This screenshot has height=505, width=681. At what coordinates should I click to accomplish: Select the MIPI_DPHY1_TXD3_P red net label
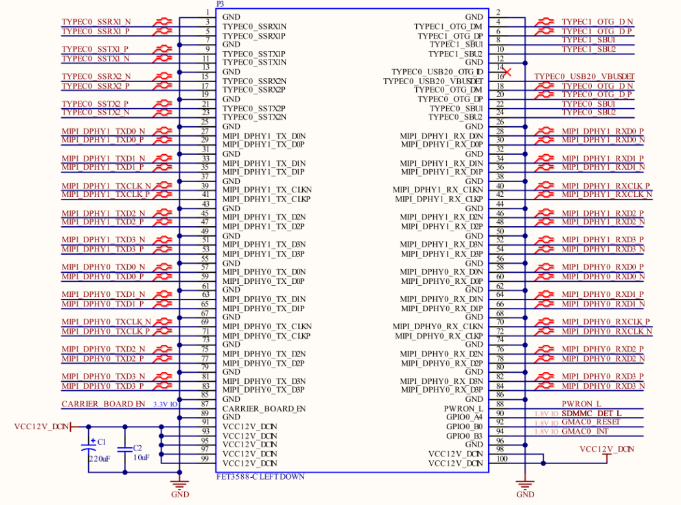click(102, 249)
